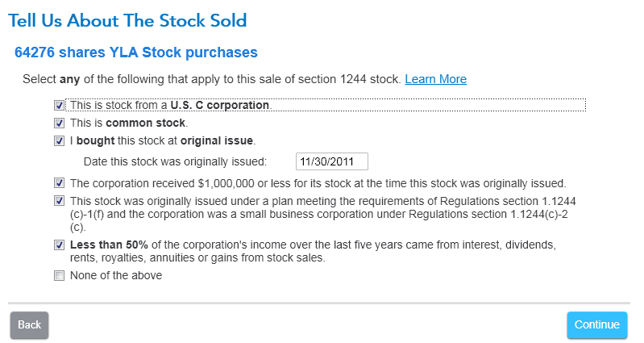Untick the $1,000,000 or less checkbox
The height and width of the screenshot is (343, 644).
pyautogui.click(x=59, y=183)
